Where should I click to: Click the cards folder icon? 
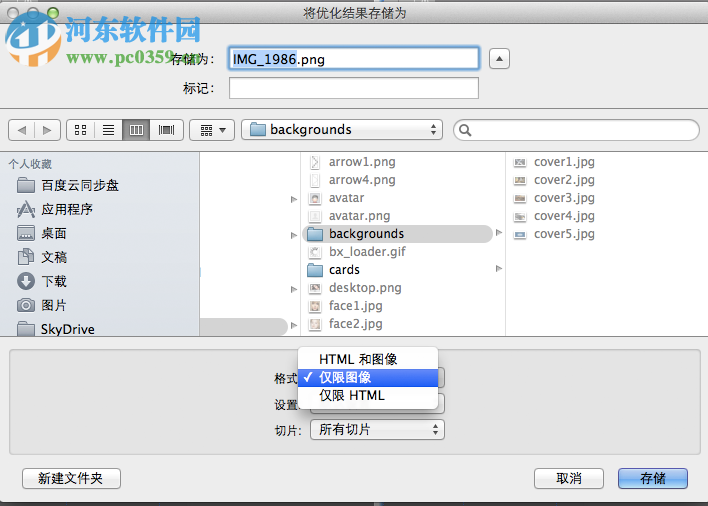pos(315,270)
